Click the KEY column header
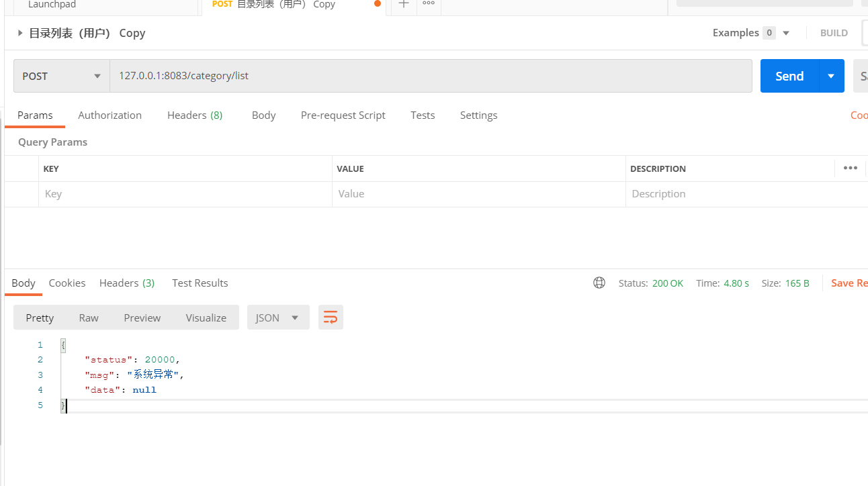Viewport: 868px width, 486px height. pyautogui.click(x=51, y=169)
